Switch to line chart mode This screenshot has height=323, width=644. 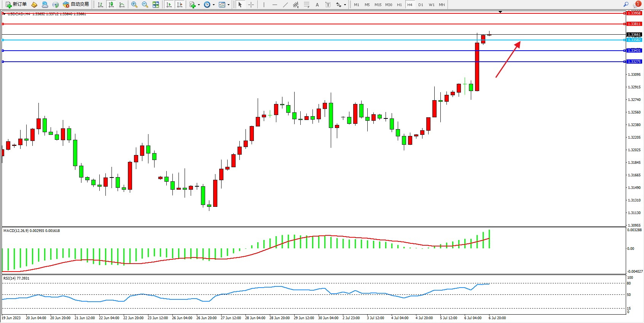coord(122,5)
